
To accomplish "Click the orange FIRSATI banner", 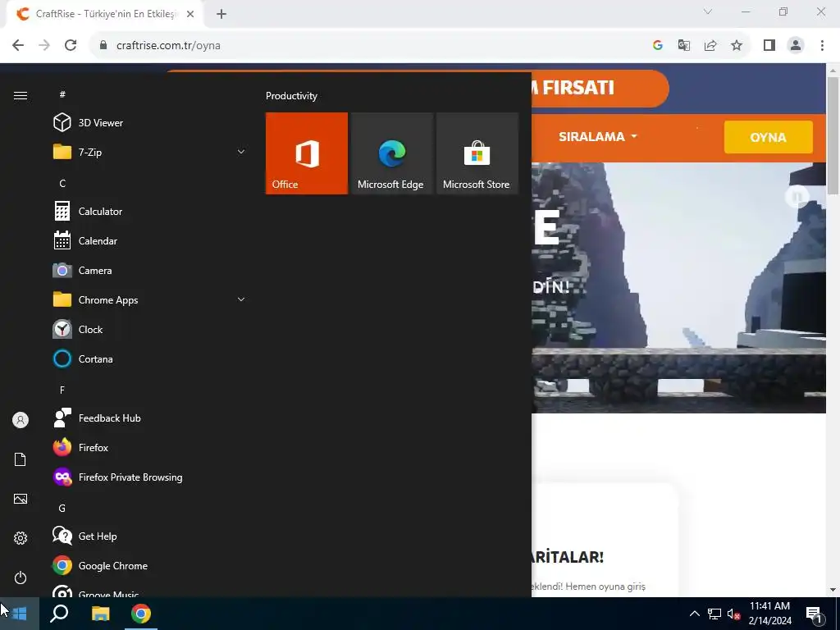I will point(600,88).
